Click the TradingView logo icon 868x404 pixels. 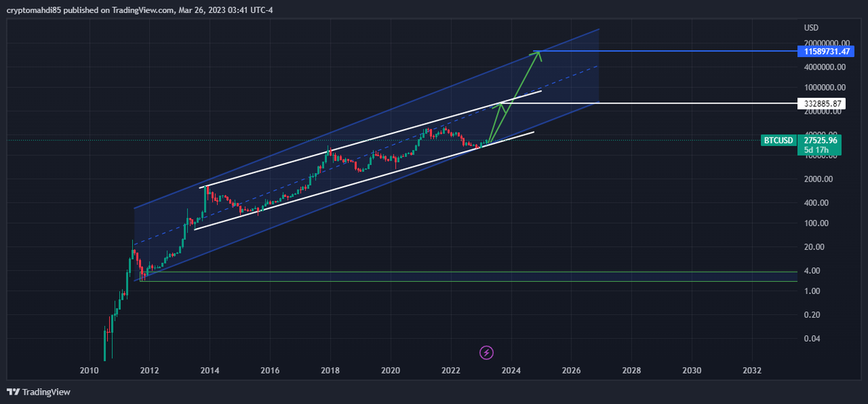[x=13, y=392]
